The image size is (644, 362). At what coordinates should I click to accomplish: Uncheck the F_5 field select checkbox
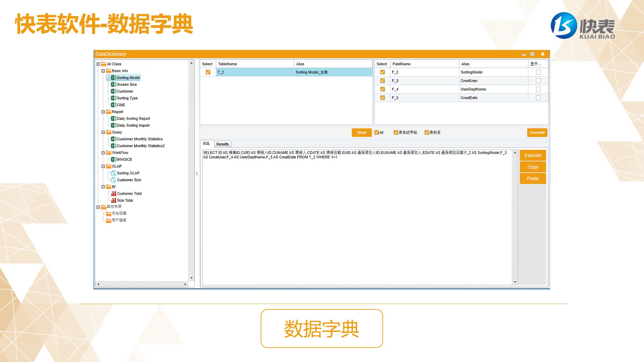[382, 98]
